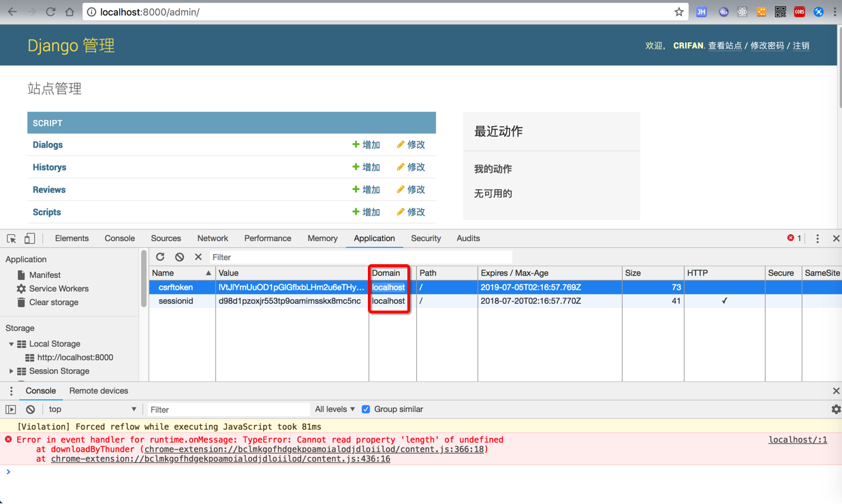Viewport: 842px width, 504px height.
Task: Open the Remote devices drawer tab
Action: (99, 391)
